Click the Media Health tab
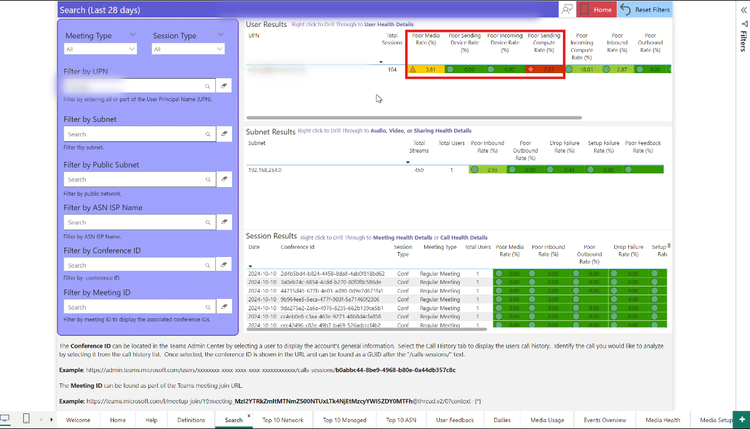The width and height of the screenshot is (750, 429). pyautogui.click(x=662, y=420)
